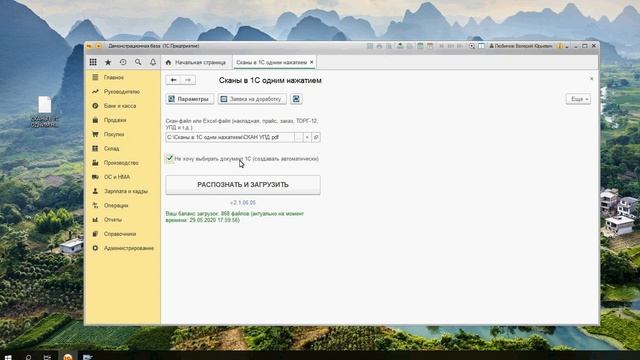
Task: Open the Руководителю section
Action: [x=122, y=91]
